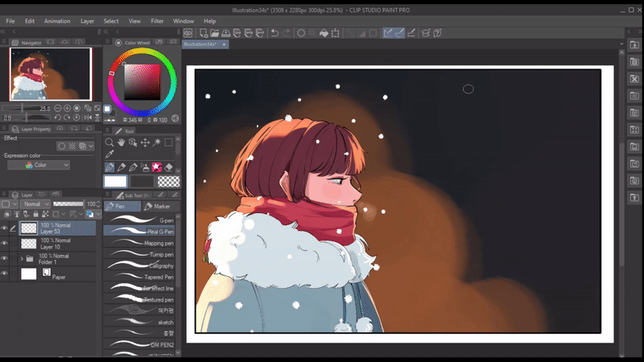Select the Airbrush tool
This screenshot has height=362, width=644.
[x=145, y=167]
